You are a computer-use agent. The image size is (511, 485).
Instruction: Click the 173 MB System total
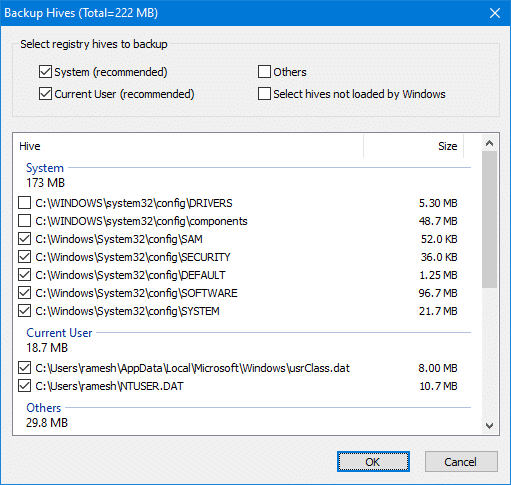pos(45,182)
